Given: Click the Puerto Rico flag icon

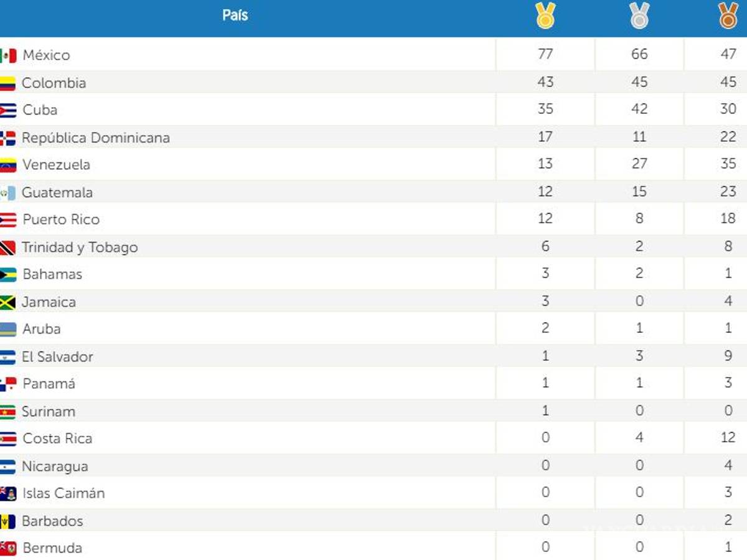Looking at the screenshot, I should point(7,219).
